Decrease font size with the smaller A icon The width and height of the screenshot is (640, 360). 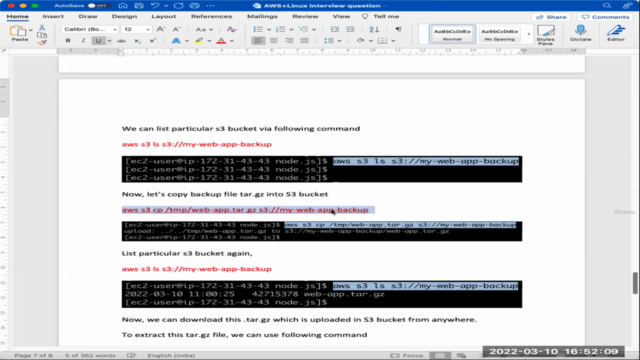pos(176,29)
